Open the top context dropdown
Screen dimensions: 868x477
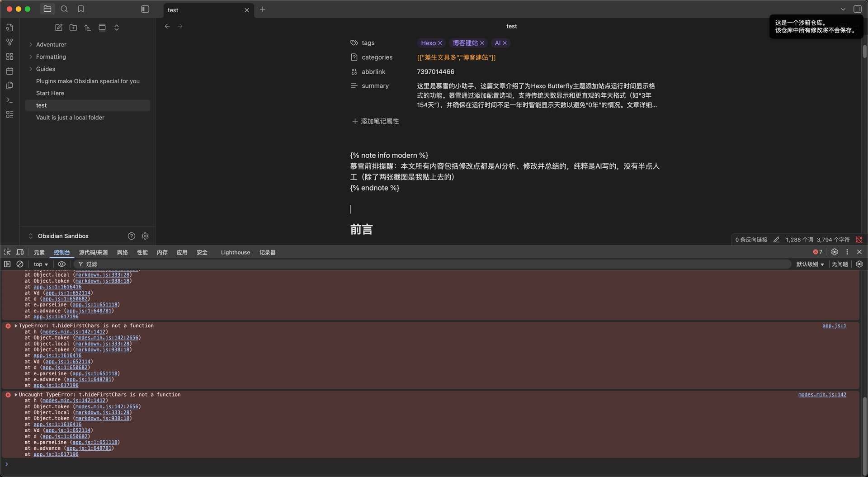41,264
